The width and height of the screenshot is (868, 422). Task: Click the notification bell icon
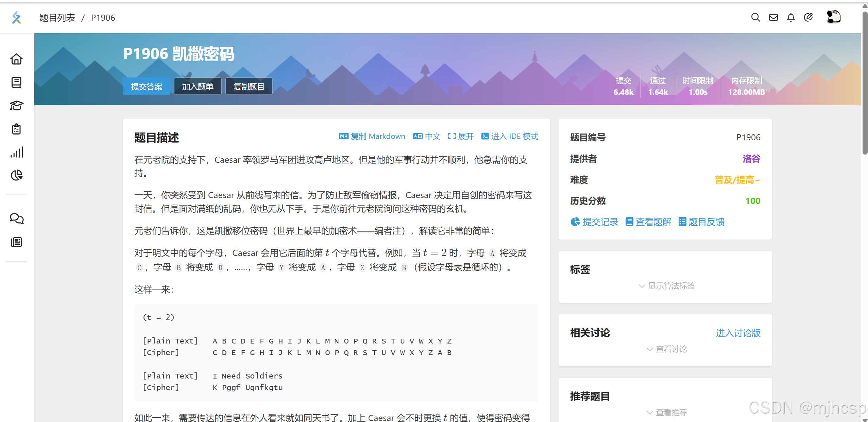[791, 17]
